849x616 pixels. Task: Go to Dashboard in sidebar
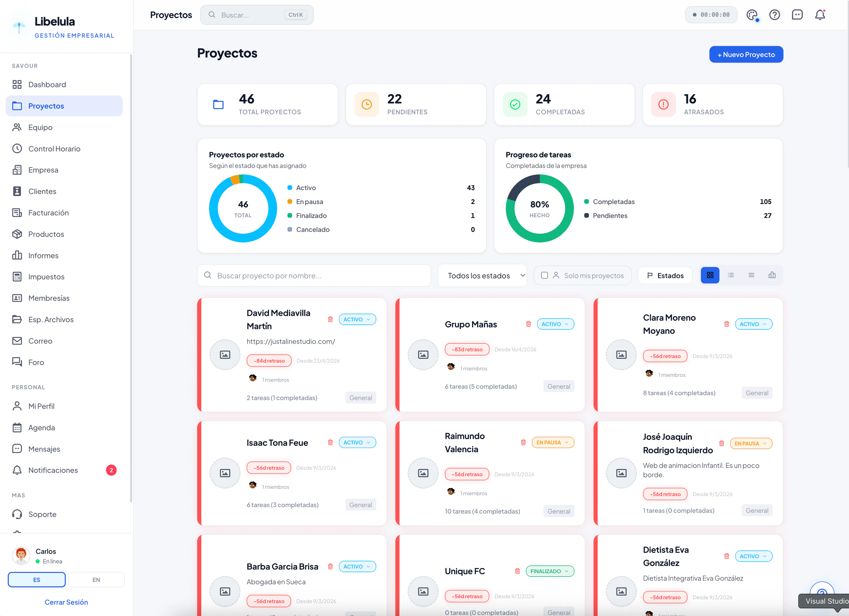tap(64, 85)
